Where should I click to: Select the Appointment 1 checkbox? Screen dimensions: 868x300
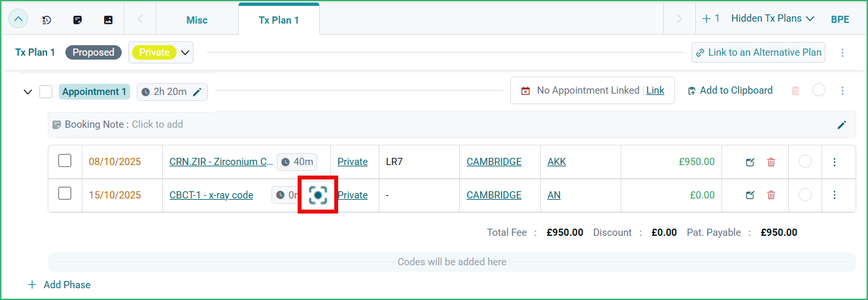(x=46, y=92)
